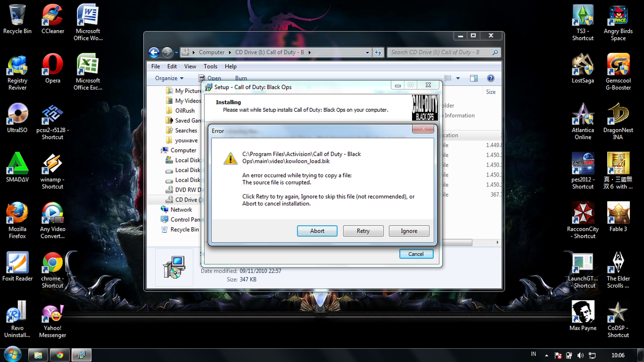Image resolution: width=644 pixels, height=362 pixels.
Task: Open Chrome from the taskbar
Action: click(60, 355)
